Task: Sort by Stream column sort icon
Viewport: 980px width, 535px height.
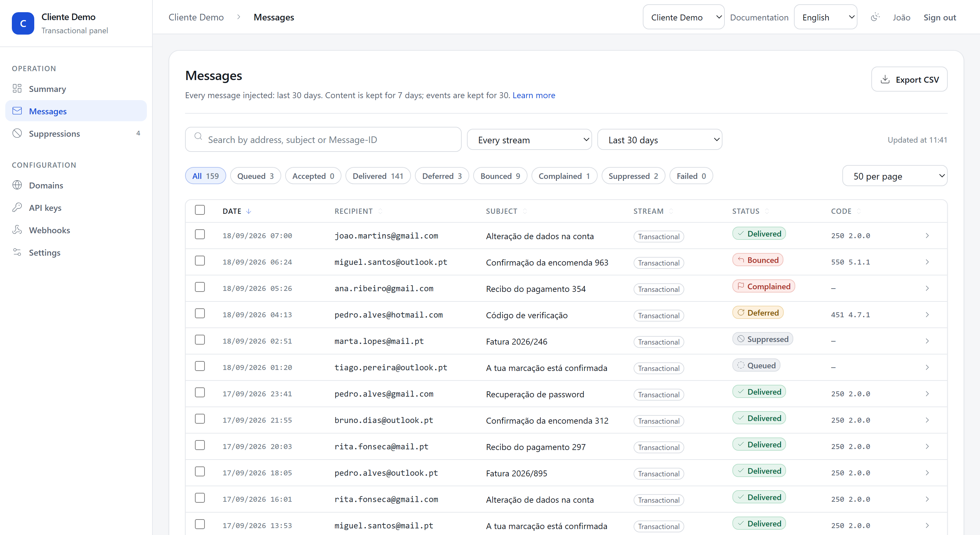Action: point(671,211)
